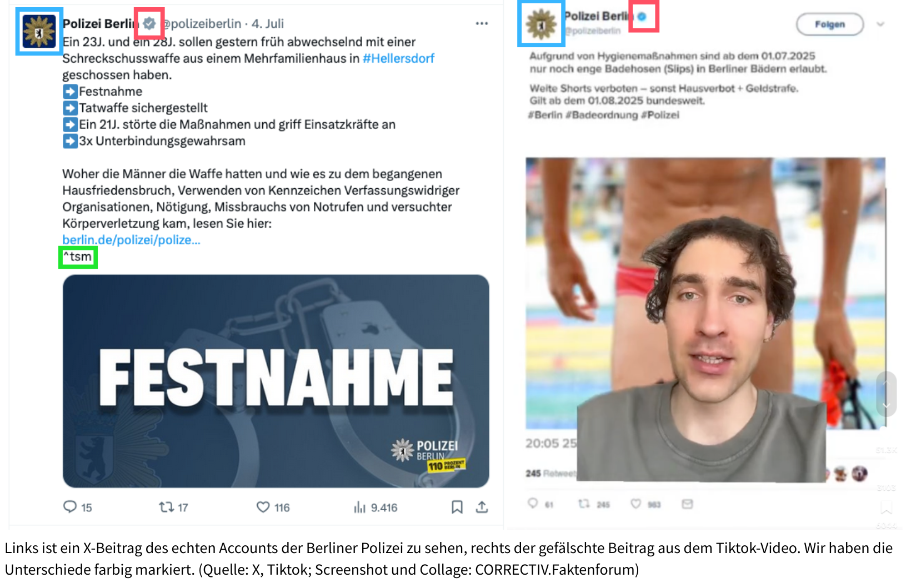Viewport: 906px width, 588px height.
Task: Click the retweet icon showing 17
Action: point(166,506)
